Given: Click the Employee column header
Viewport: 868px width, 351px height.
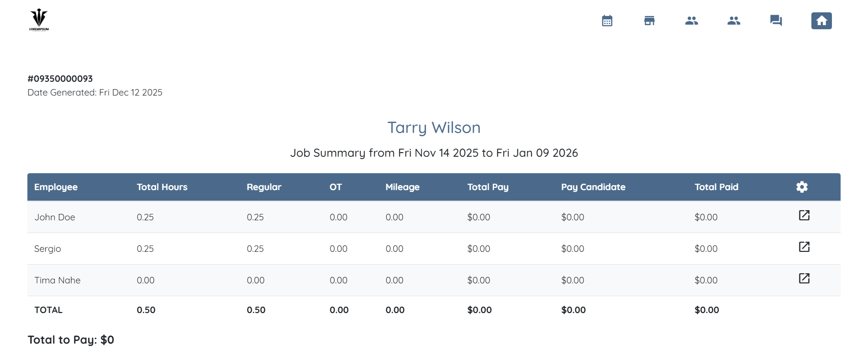Looking at the screenshot, I should (x=56, y=187).
